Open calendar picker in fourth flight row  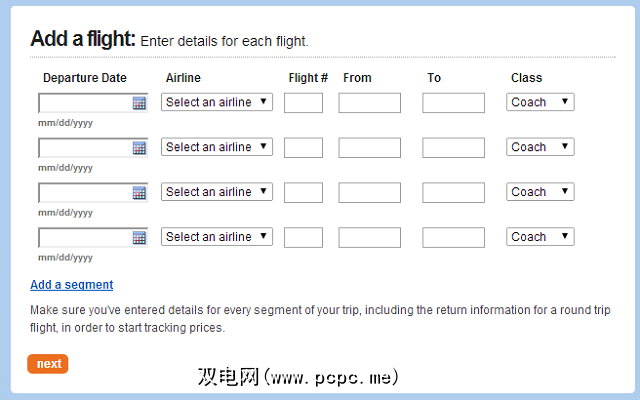tap(139, 238)
